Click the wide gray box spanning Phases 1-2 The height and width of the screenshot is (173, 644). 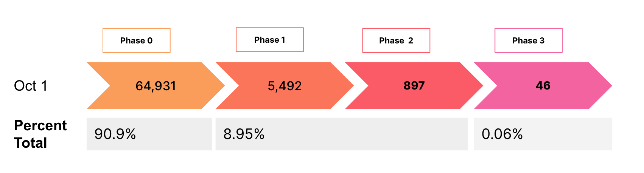coord(342,134)
